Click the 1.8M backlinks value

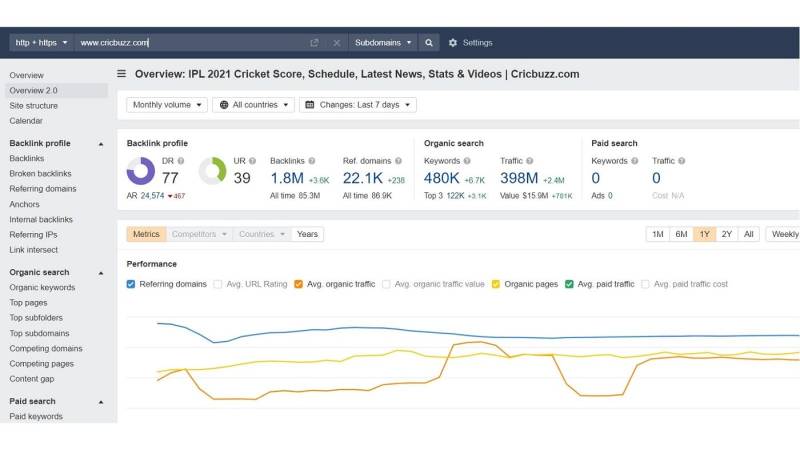tap(287, 178)
